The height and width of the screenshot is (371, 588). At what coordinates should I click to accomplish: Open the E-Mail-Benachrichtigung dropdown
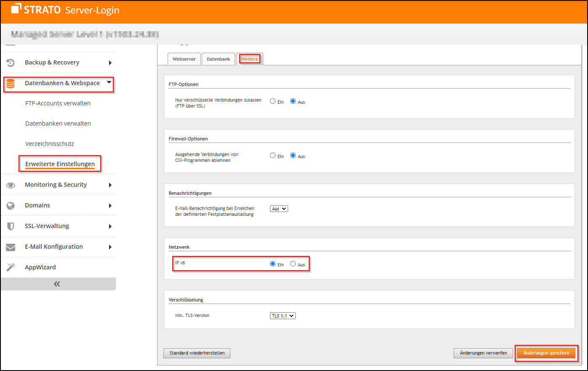[279, 209]
